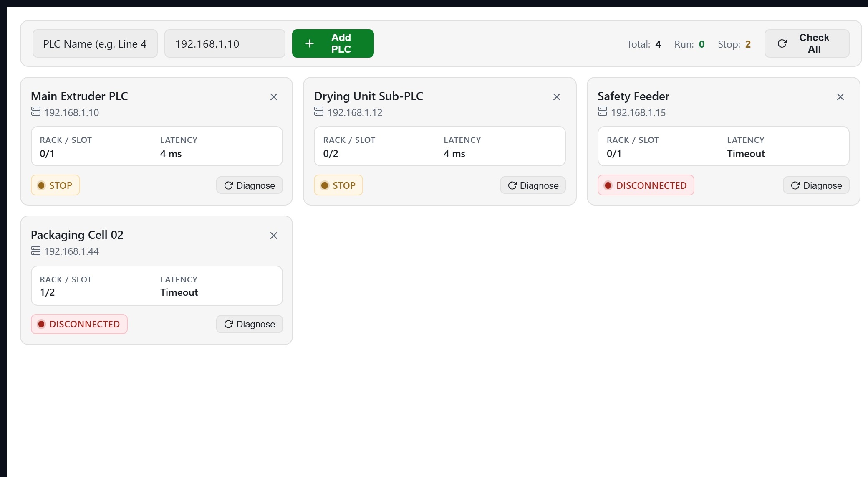Screen dimensions: 868x477
Task: Click the 0/1 rack/slot value on Safety Feeder
Action: click(x=614, y=154)
